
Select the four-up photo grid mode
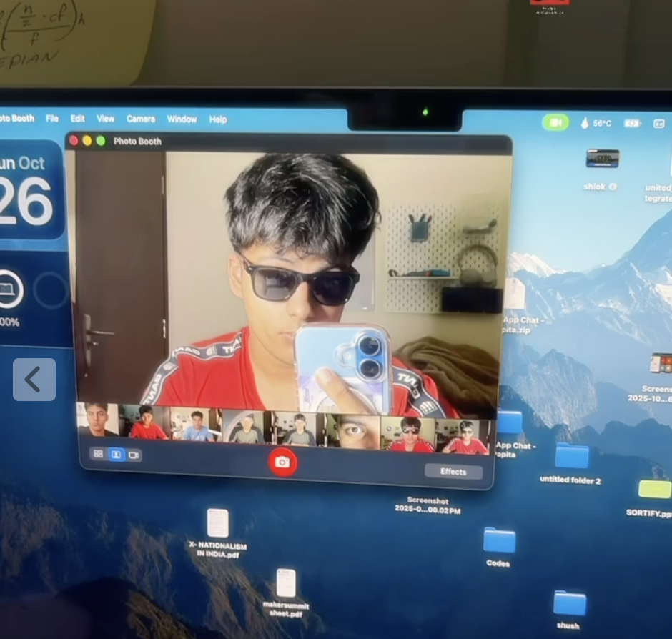pos(98,454)
